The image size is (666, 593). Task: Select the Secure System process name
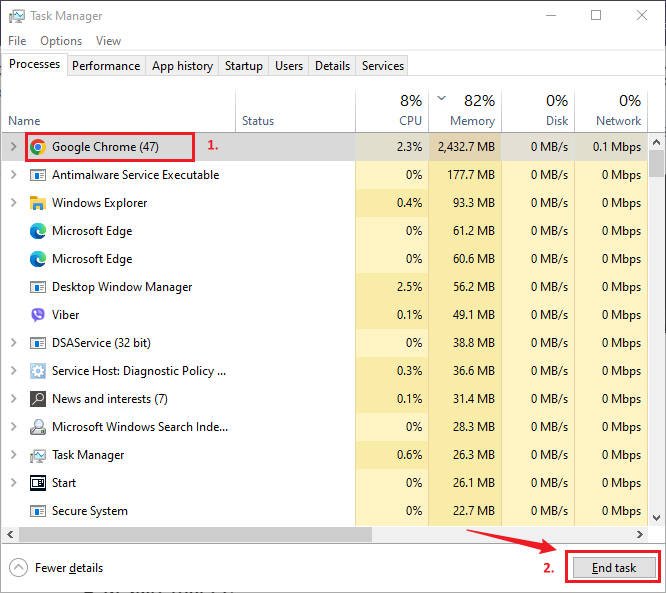pos(90,511)
